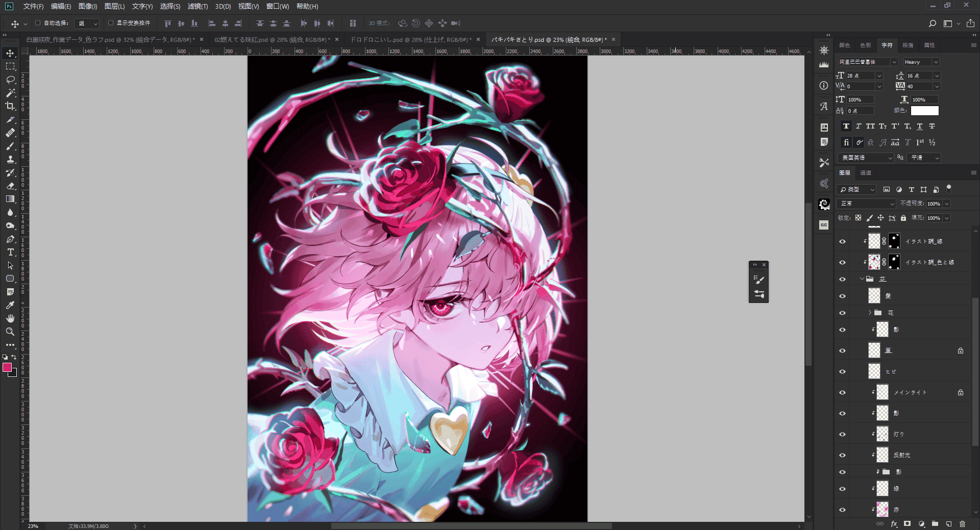Screen dimensions: 980x530
Task: Open the 美国英语 language dropdown
Action: (x=866, y=158)
